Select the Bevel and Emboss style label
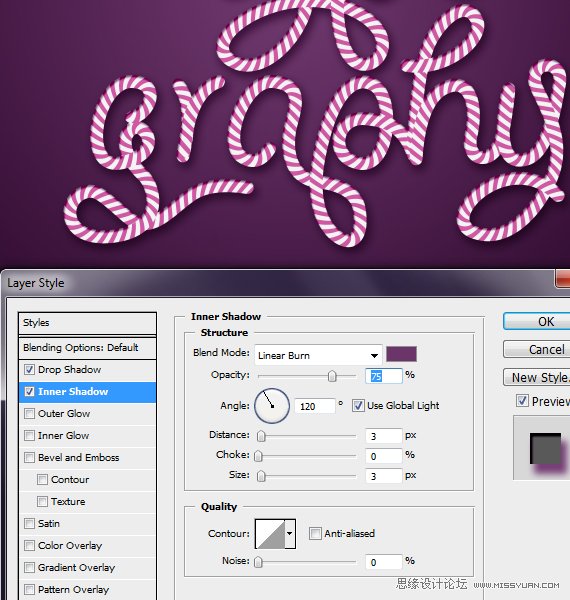 (x=78, y=458)
